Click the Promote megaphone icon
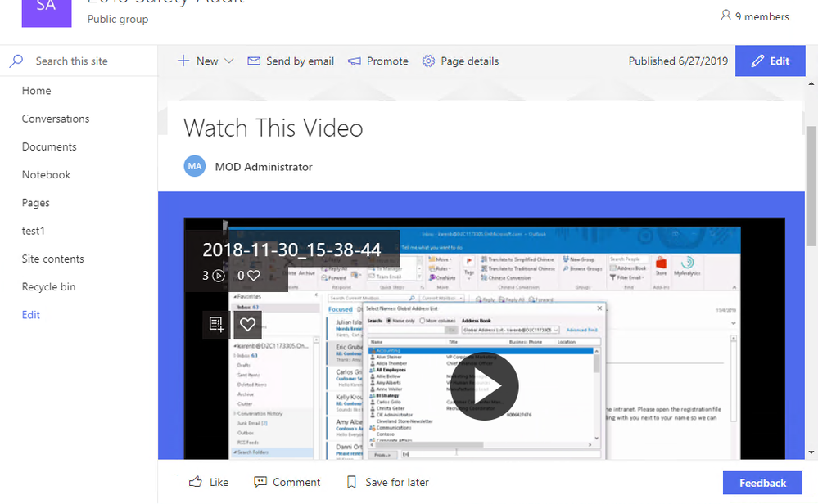 point(355,61)
